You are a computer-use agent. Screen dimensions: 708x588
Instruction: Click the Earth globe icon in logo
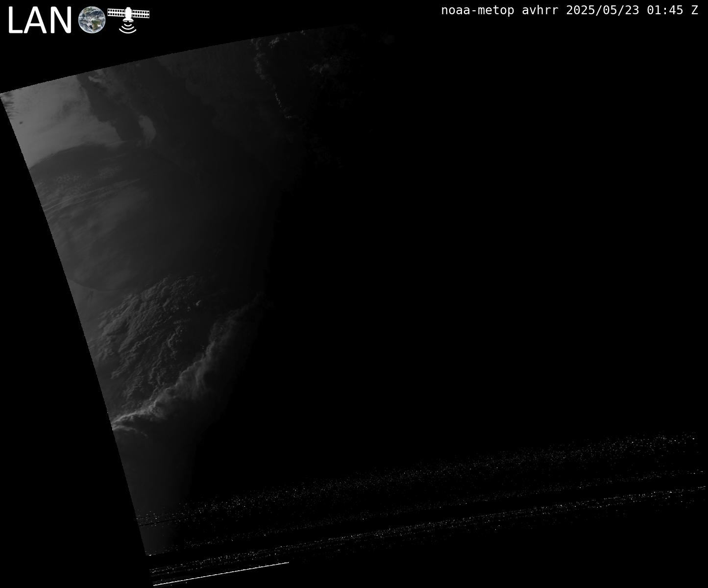click(92, 20)
